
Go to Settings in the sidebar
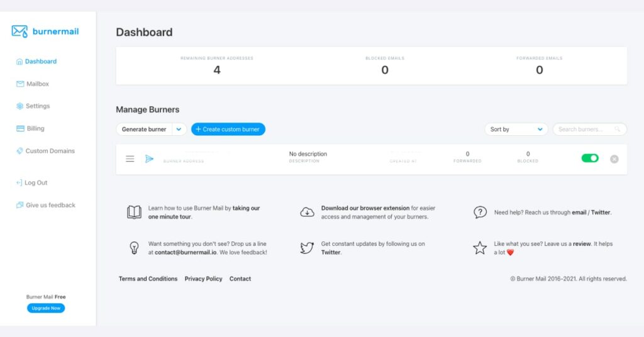tap(38, 106)
